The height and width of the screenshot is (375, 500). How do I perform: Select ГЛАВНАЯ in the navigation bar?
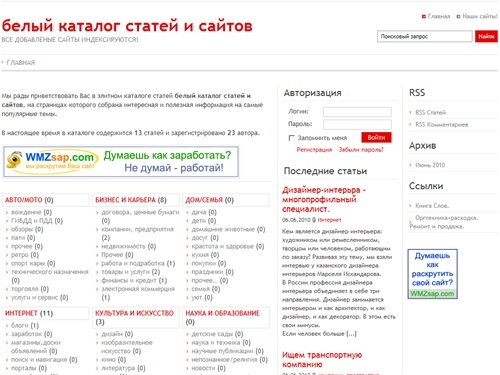(21, 63)
